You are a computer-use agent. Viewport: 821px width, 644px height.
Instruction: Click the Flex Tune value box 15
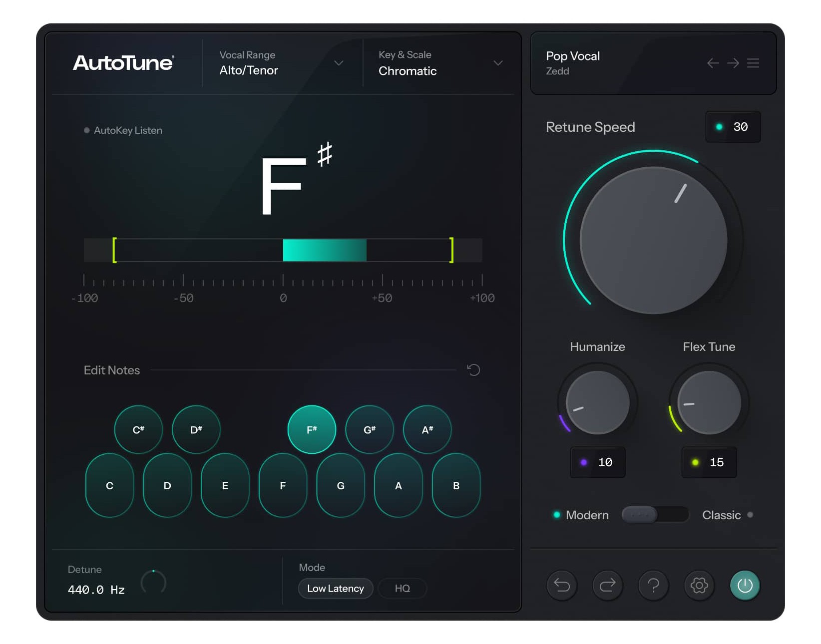pyautogui.click(x=709, y=462)
